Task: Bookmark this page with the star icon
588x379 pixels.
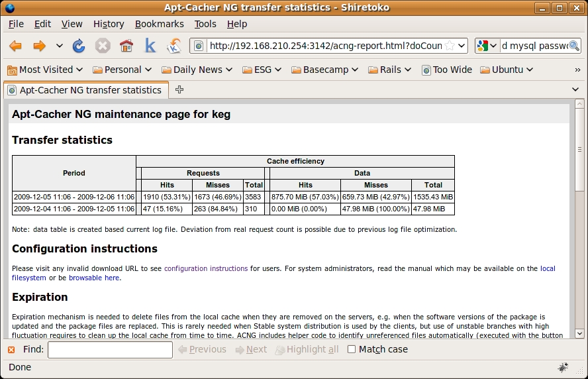Action: coord(450,46)
